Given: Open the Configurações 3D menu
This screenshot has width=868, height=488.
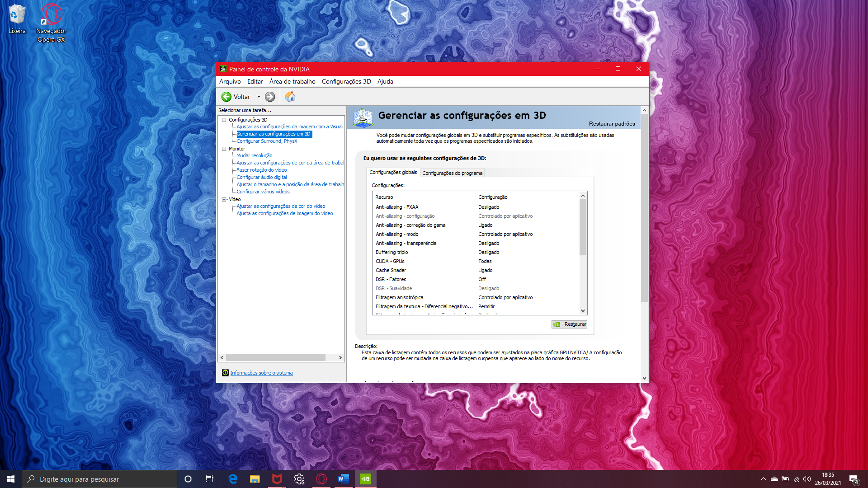Looking at the screenshot, I should pos(346,81).
